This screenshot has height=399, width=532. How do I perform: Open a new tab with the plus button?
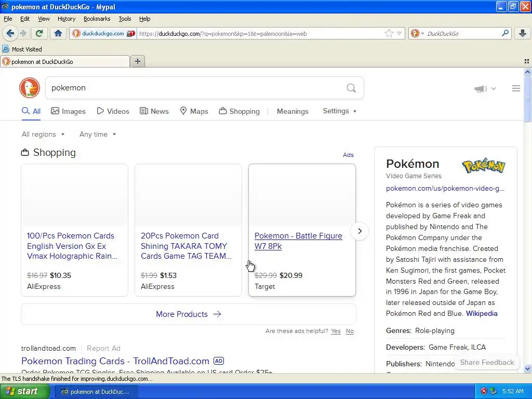click(x=137, y=61)
